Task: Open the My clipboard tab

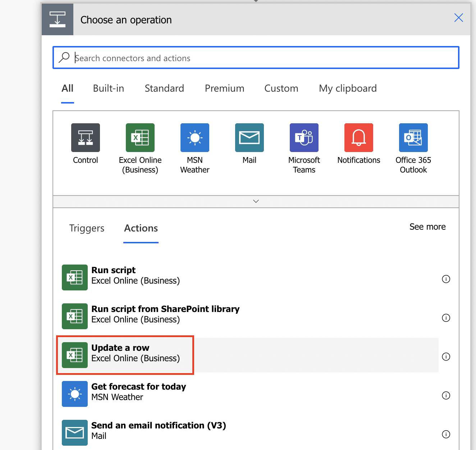Action: [x=348, y=88]
